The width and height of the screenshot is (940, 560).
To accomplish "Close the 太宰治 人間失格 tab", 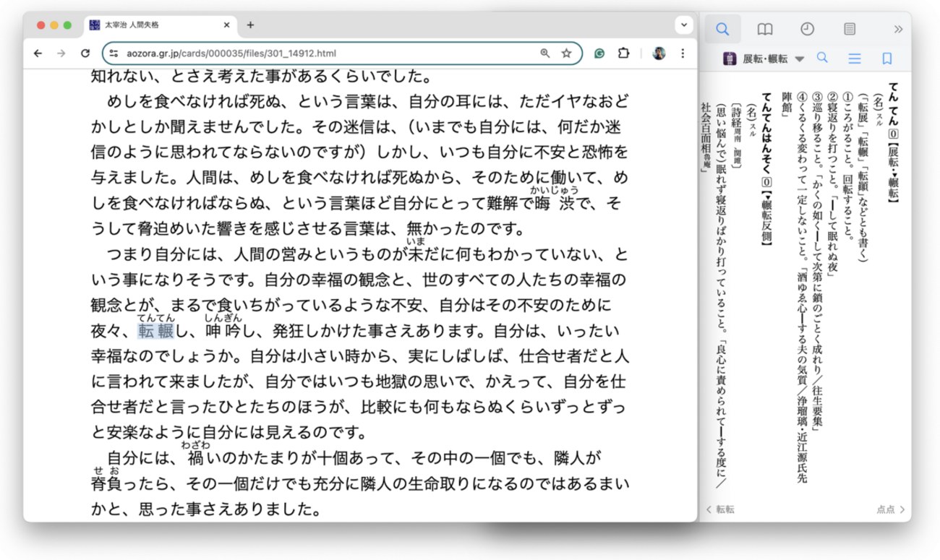I will (x=226, y=25).
